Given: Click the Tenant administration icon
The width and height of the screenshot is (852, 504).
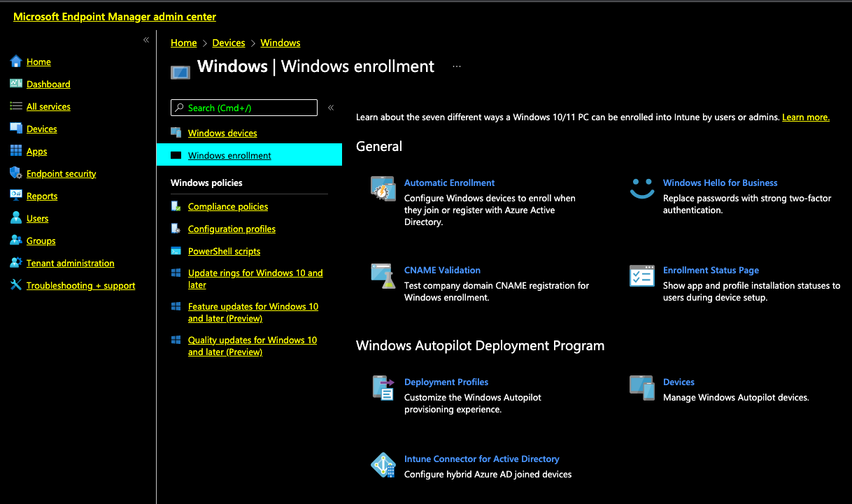Looking at the screenshot, I should point(16,263).
